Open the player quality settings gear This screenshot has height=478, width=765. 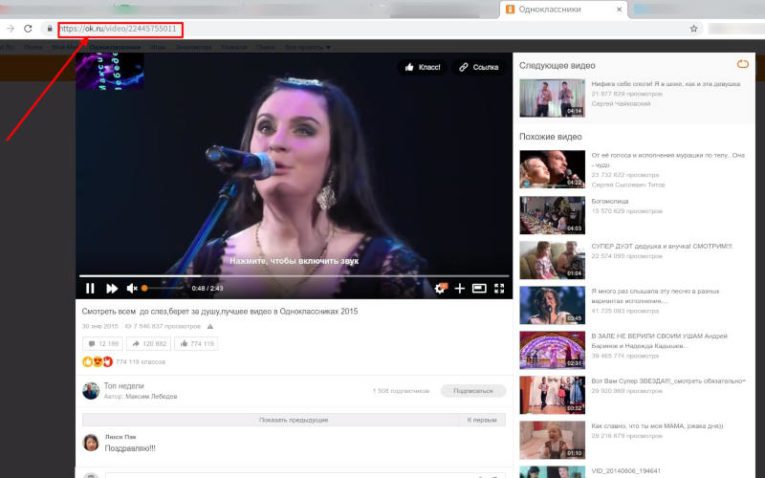441,288
